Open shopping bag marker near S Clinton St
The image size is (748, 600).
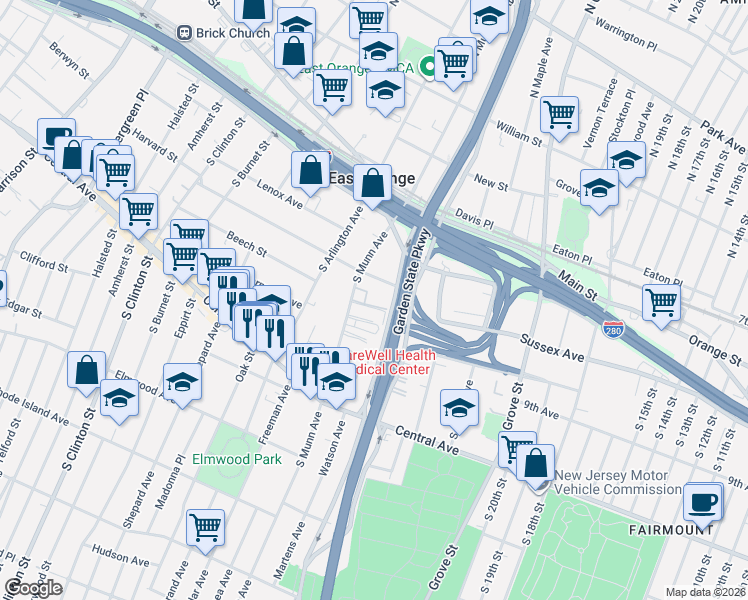click(x=86, y=372)
